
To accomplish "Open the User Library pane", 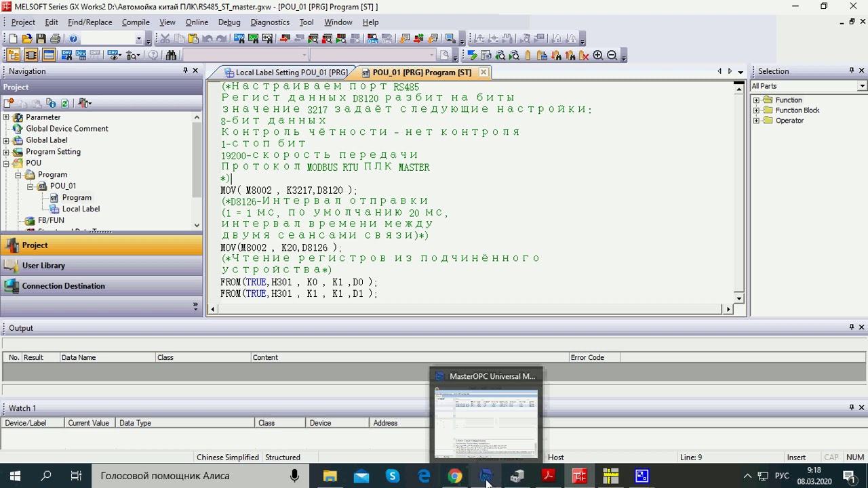I will point(101,266).
